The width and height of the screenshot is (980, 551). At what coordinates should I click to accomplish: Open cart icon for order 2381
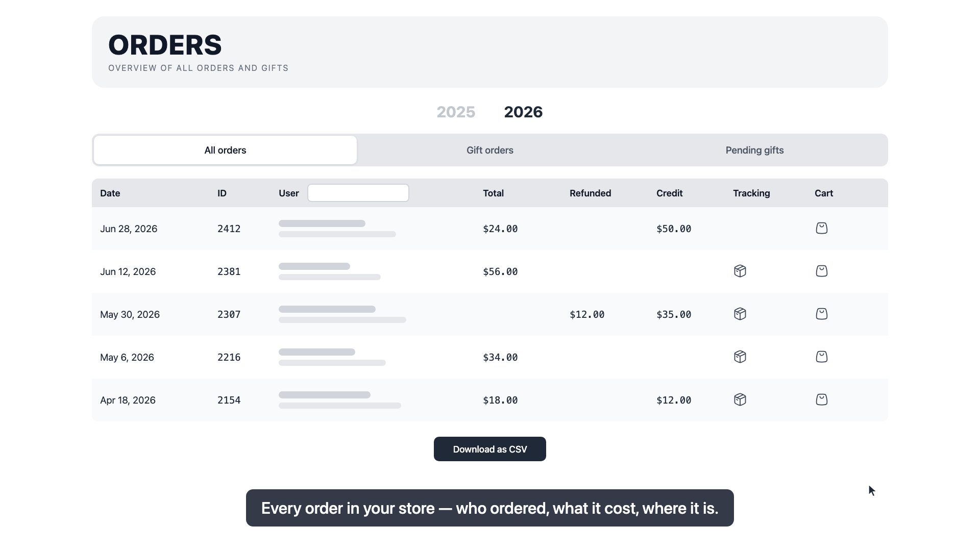821,271
